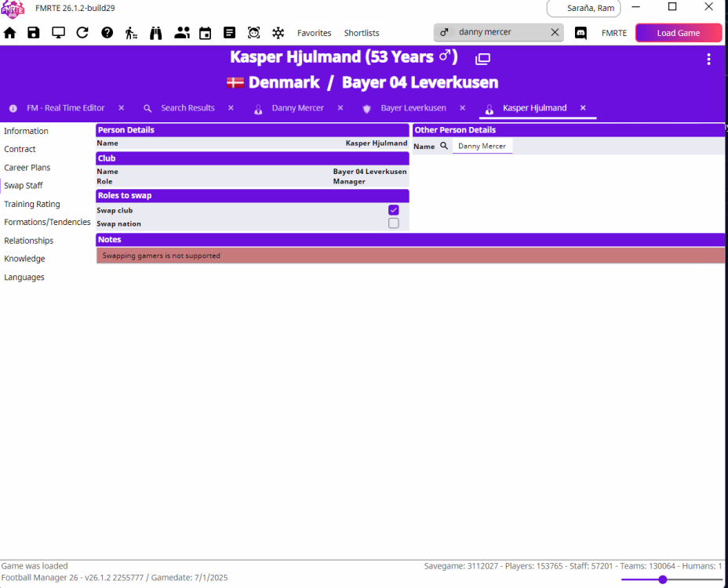
Task: Adjust the zoom slider at bottom right
Action: (663, 579)
